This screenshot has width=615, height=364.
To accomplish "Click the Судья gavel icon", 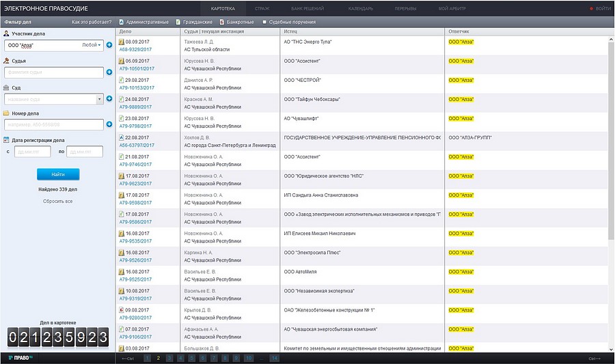I will [6, 61].
